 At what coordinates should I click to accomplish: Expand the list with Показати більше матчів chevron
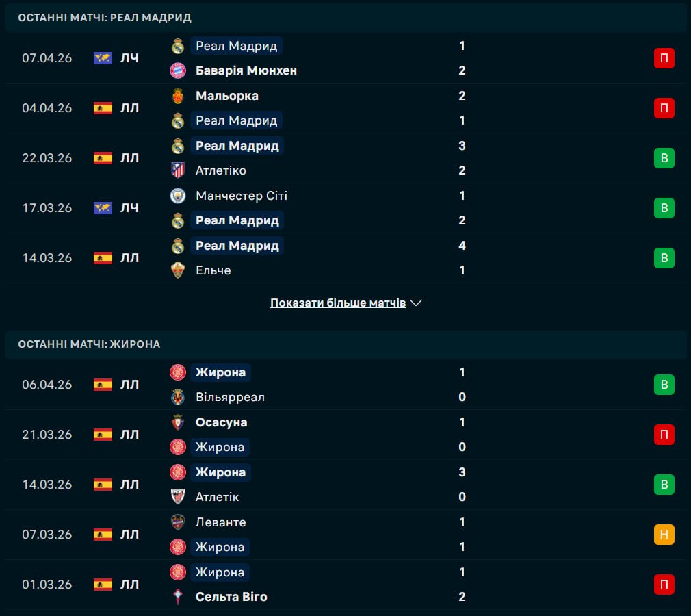(416, 303)
